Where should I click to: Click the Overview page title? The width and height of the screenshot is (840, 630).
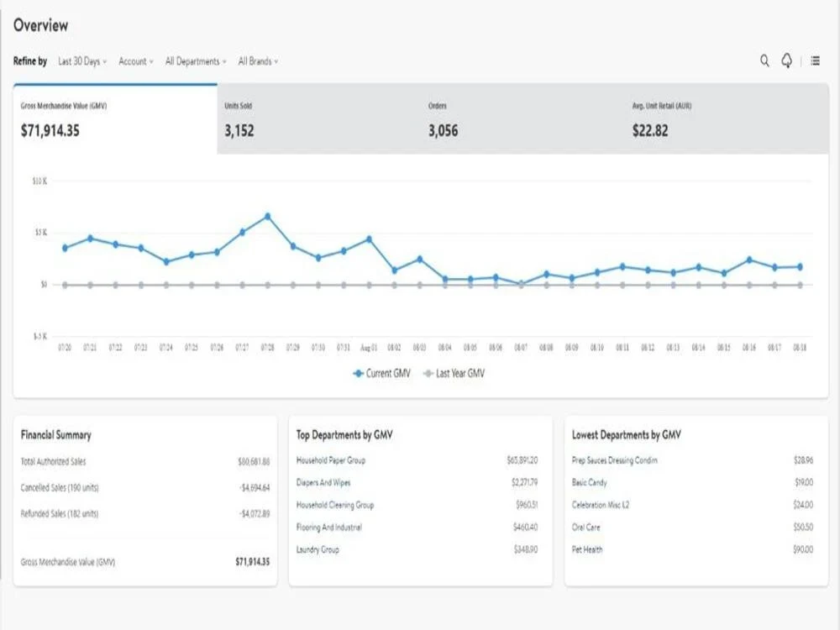pyautogui.click(x=40, y=25)
